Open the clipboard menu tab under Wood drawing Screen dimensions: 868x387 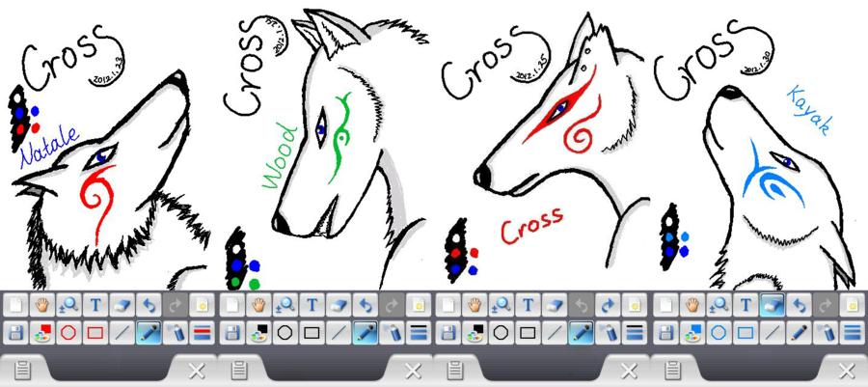tap(240, 370)
